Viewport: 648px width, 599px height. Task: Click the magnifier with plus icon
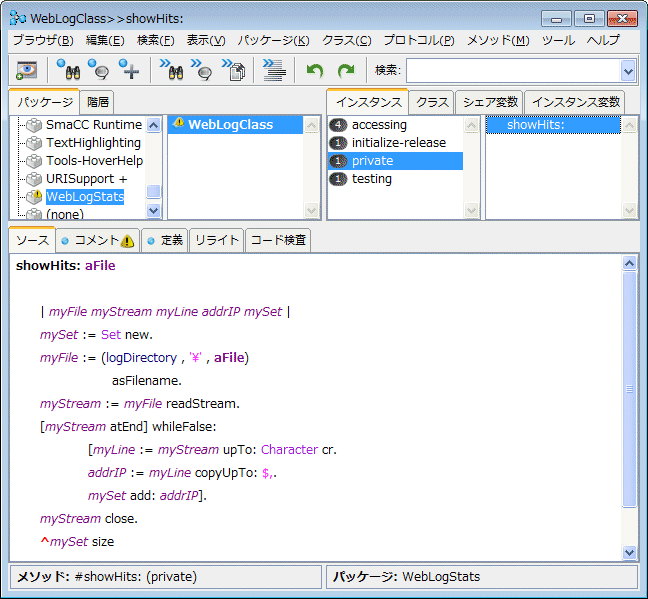click(x=129, y=70)
